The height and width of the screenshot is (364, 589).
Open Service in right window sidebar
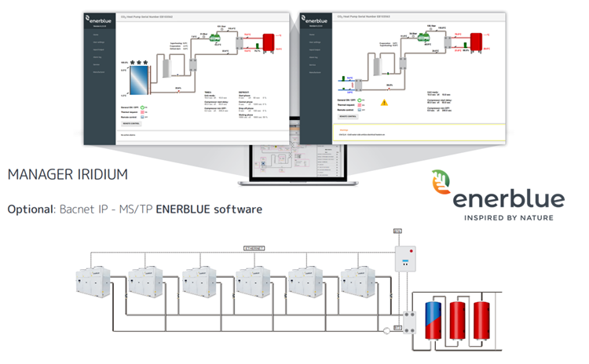click(313, 65)
